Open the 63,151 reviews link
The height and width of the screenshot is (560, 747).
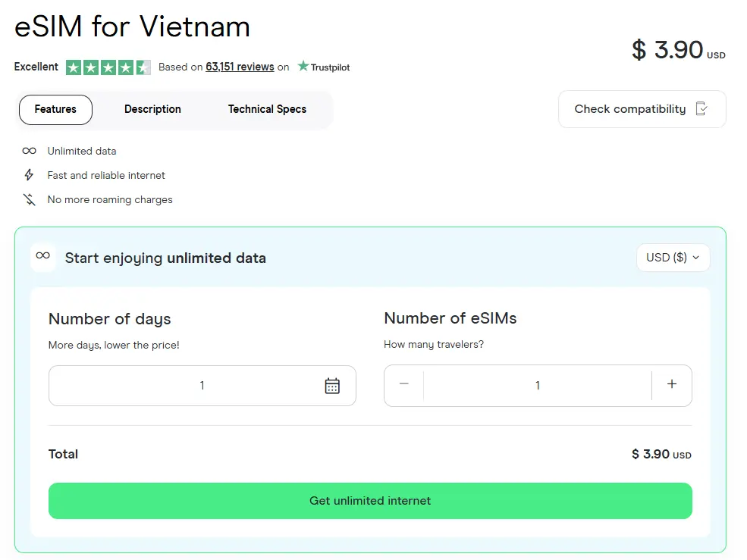(x=240, y=67)
